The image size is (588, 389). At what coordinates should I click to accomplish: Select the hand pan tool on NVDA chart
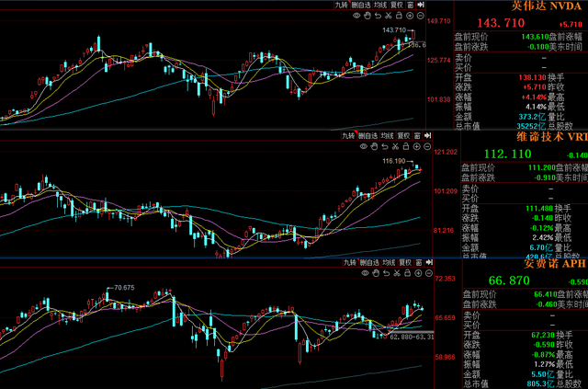pos(367,16)
